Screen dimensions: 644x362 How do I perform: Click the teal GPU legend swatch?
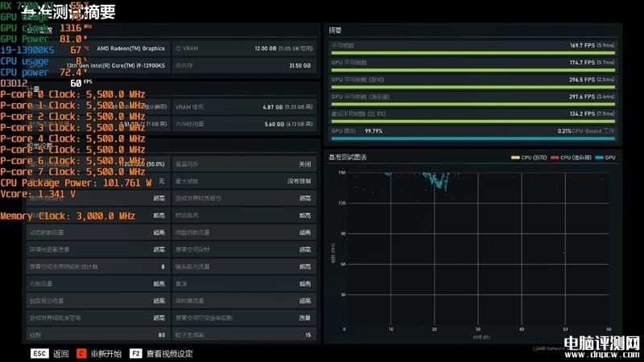599,158
